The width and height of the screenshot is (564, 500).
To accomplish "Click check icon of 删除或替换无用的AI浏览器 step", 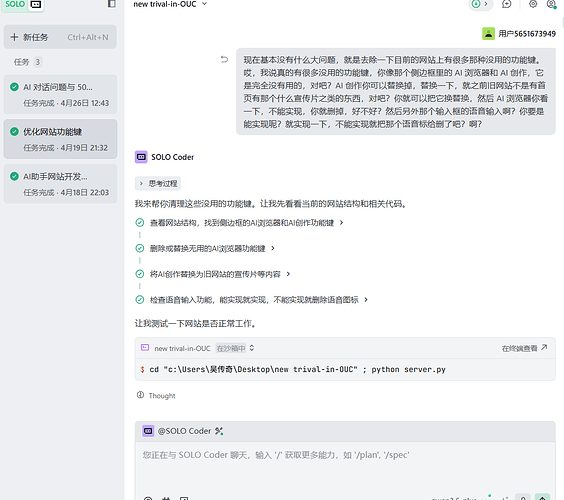I will click(140, 248).
